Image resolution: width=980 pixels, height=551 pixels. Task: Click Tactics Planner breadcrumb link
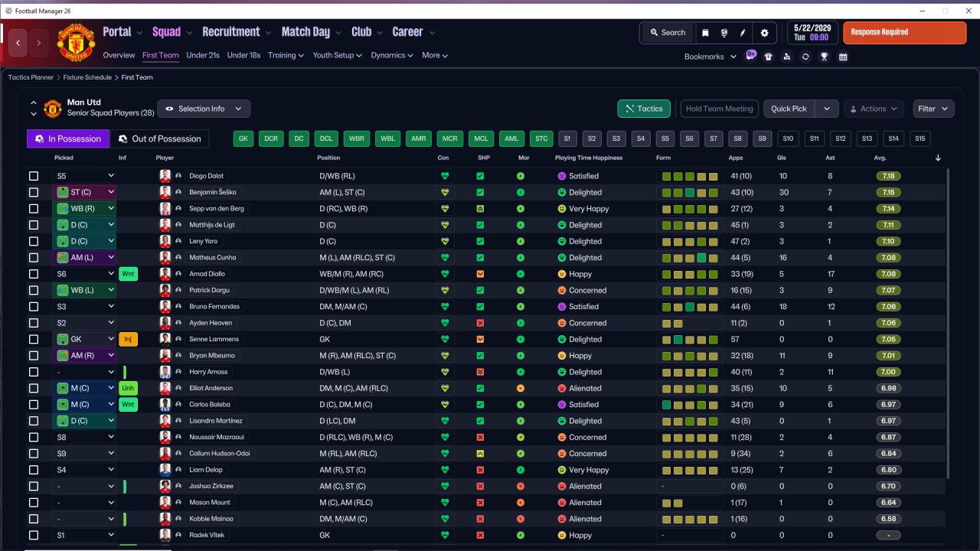(x=31, y=77)
